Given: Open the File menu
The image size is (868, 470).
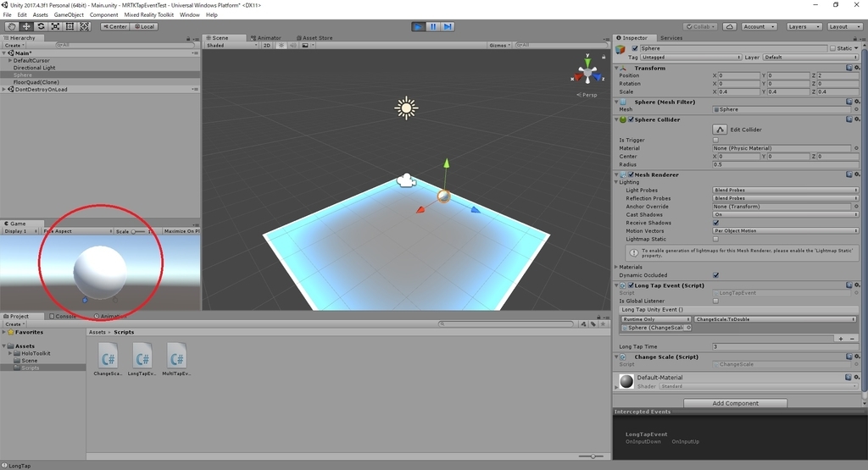Looking at the screenshot, I should click(x=7, y=15).
